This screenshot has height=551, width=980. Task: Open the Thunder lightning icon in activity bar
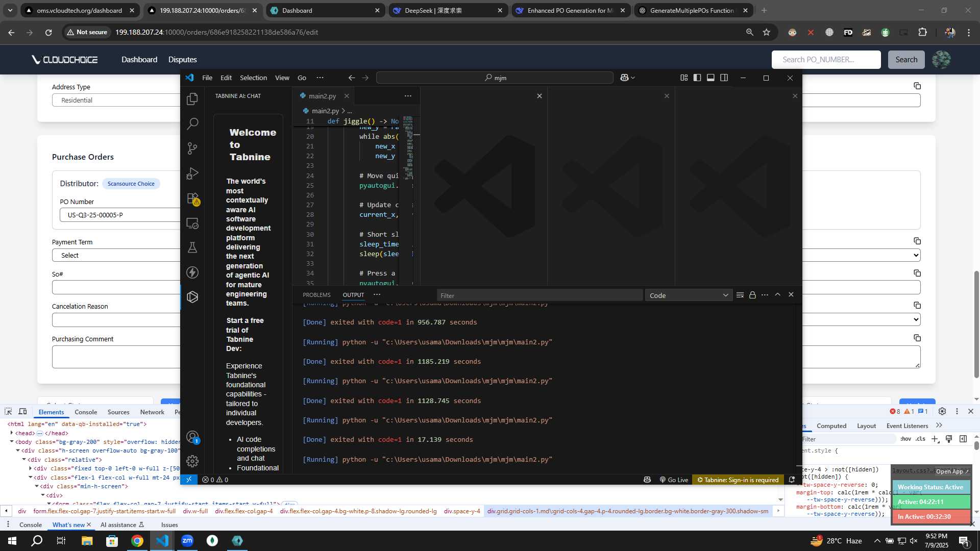[192, 272]
